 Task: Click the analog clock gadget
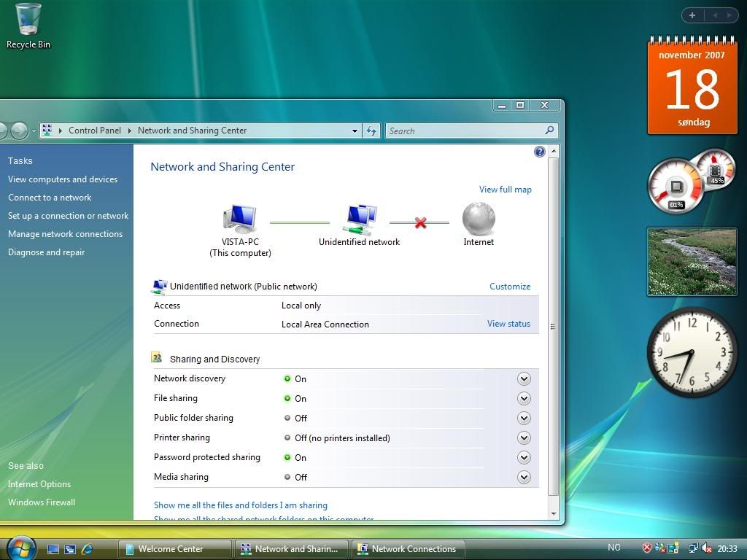692,352
